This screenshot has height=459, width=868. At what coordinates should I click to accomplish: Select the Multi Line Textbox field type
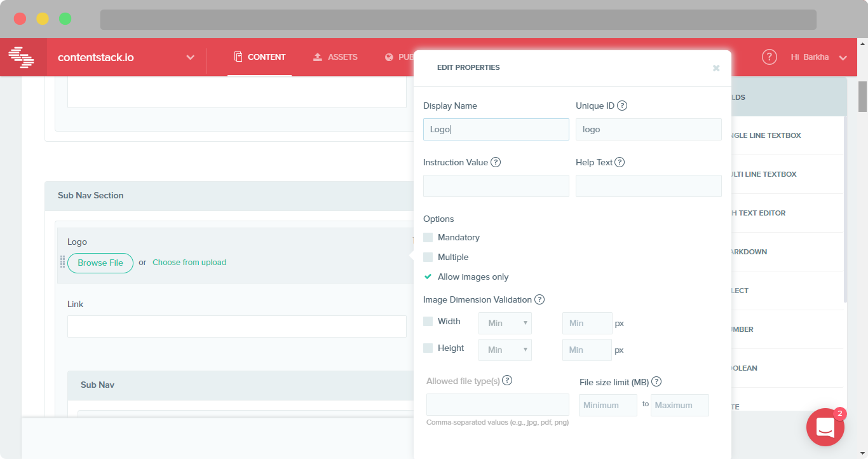[x=788, y=174]
